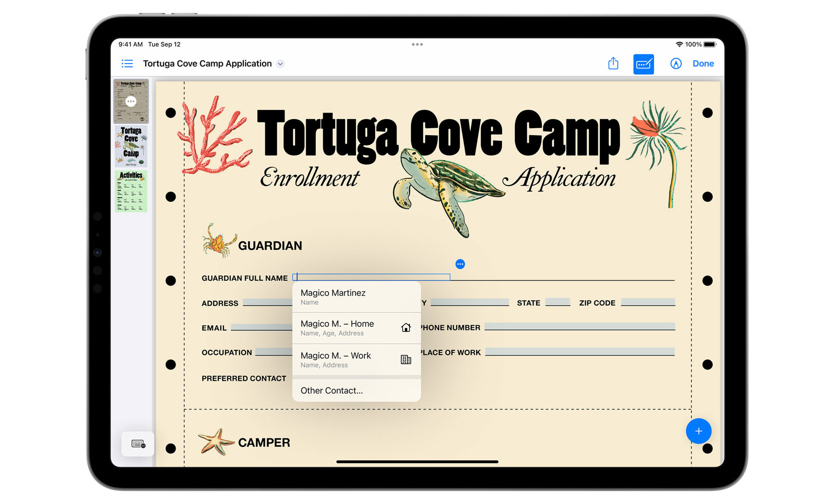
Task: Choose Magico M. – Home contact
Action: (357, 328)
